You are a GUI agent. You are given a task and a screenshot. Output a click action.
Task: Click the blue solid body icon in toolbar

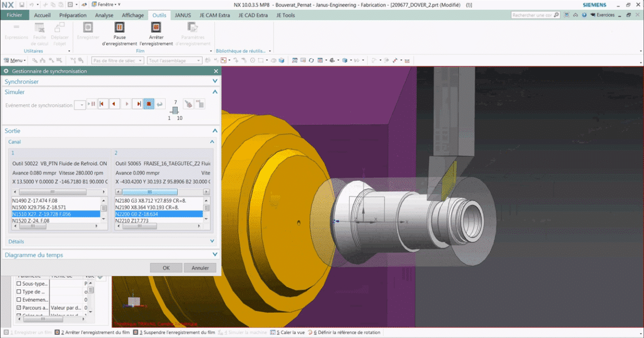[282, 60]
